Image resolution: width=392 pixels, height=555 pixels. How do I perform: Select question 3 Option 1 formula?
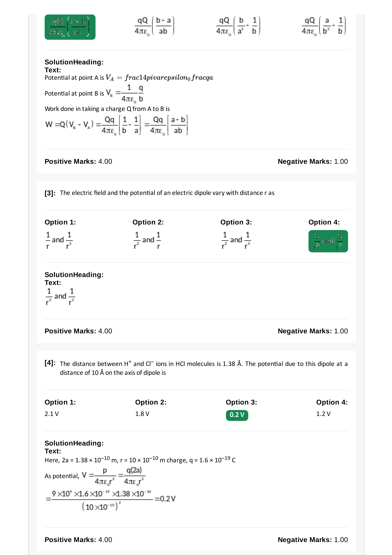click(x=59, y=240)
